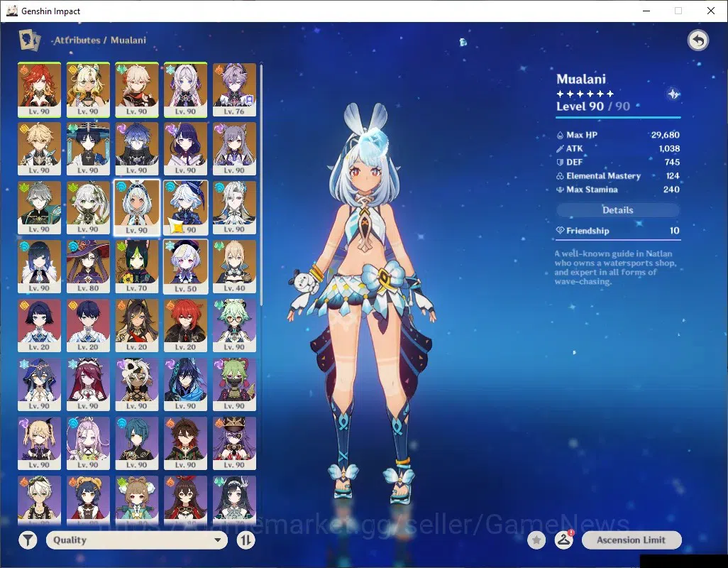Open the outfit hanger icon
The image size is (728, 568).
pos(563,540)
